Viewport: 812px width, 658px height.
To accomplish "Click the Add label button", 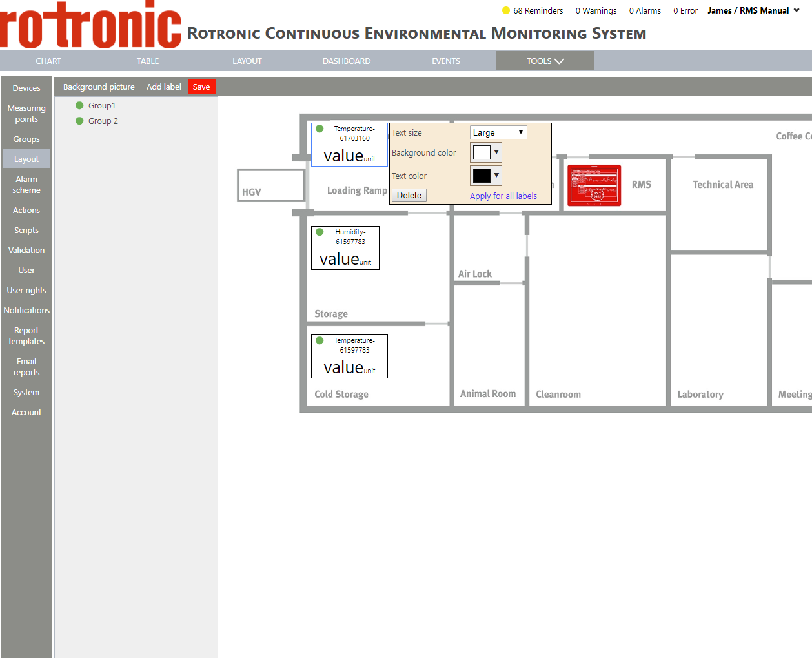I will point(164,87).
